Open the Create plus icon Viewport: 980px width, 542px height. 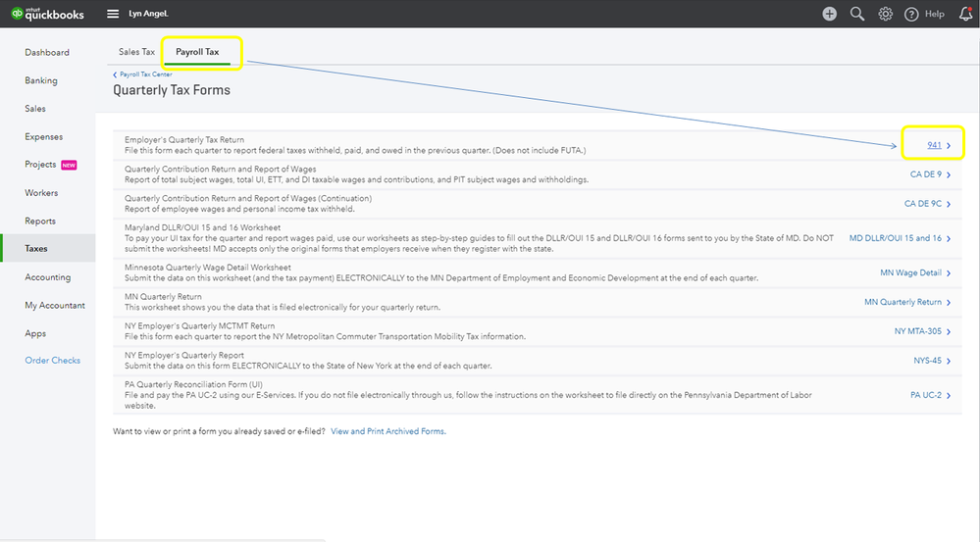pyautogui.click(x=829, y=14)
